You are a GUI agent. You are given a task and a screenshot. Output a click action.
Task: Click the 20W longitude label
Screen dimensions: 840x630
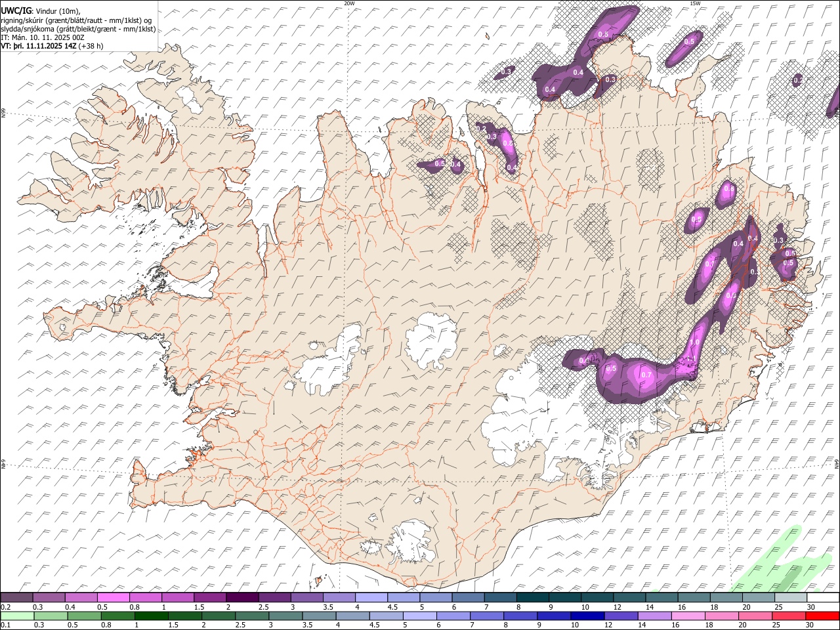[349, 3]
